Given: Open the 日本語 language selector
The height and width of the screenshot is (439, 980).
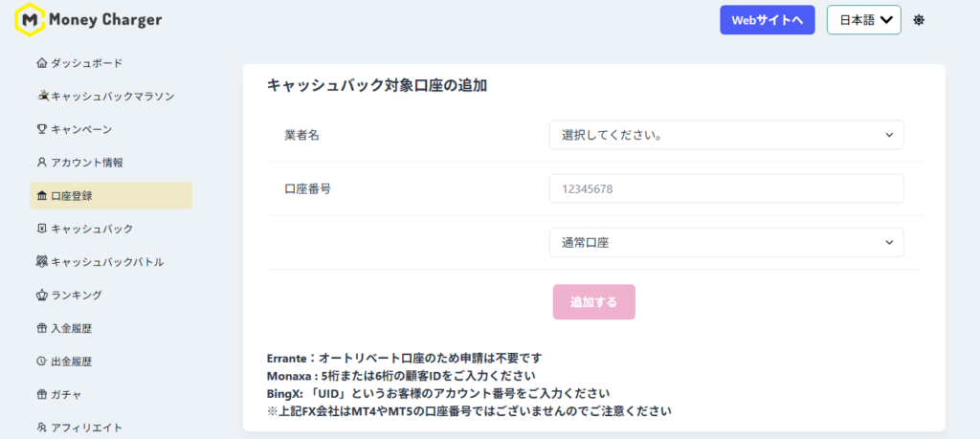Looking at the screenshot, I should 863,20.
